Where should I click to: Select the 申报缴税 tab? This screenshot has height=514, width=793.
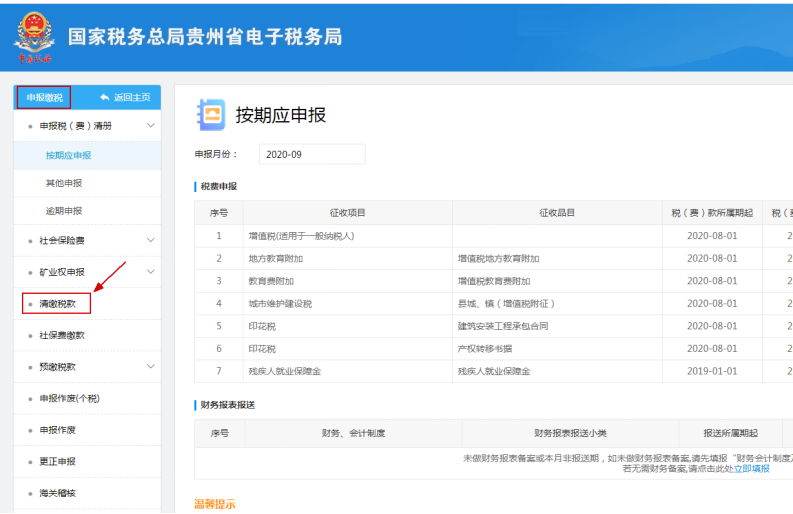click(43, 97)
